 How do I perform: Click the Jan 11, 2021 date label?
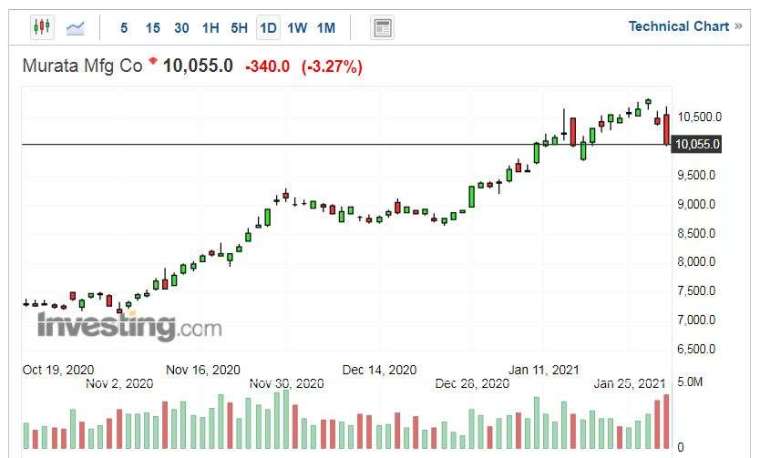(x=544, y=370)
